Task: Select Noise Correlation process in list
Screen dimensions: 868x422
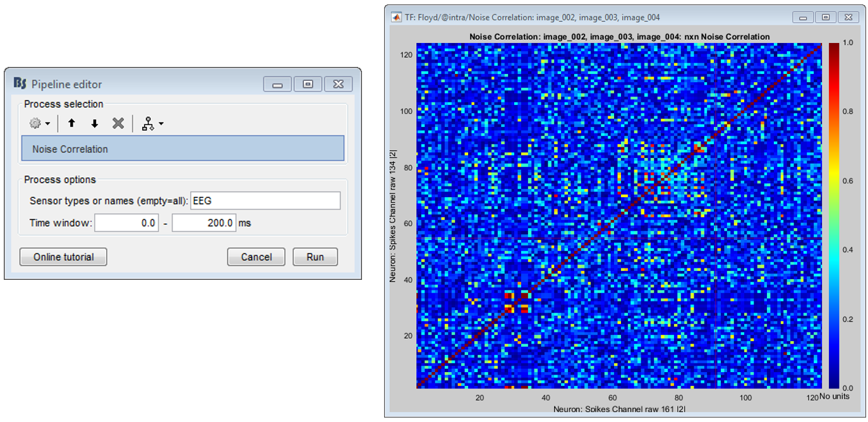Action: pos(183,149)
